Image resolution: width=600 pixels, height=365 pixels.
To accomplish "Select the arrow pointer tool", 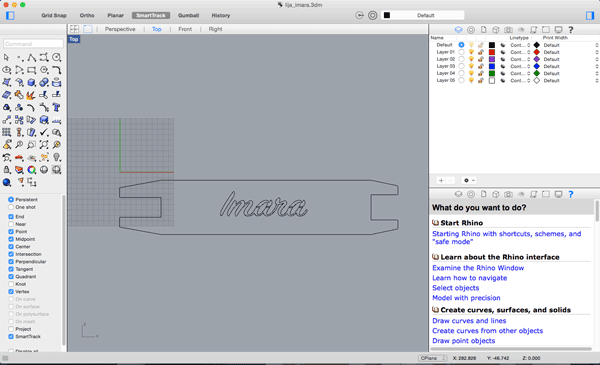I will (x=6, y=57).
